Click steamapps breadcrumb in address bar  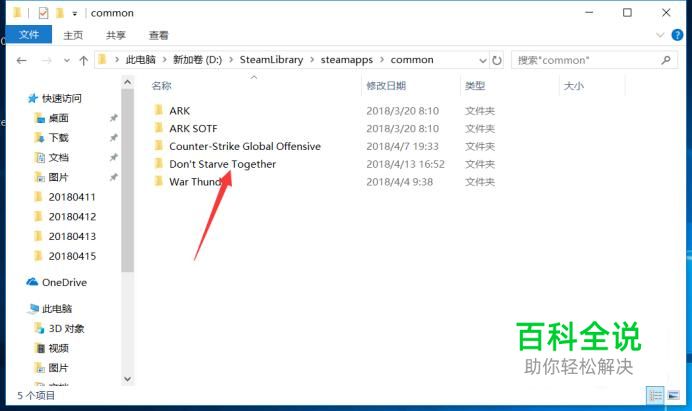346,60
